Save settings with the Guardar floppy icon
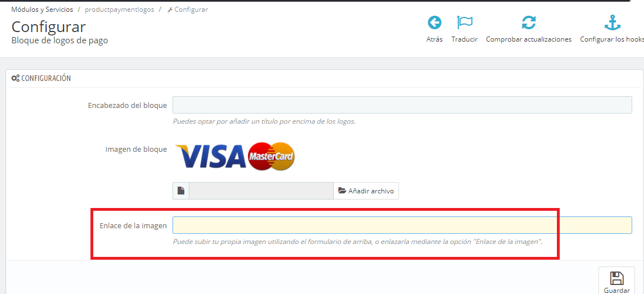 point(616,278)
